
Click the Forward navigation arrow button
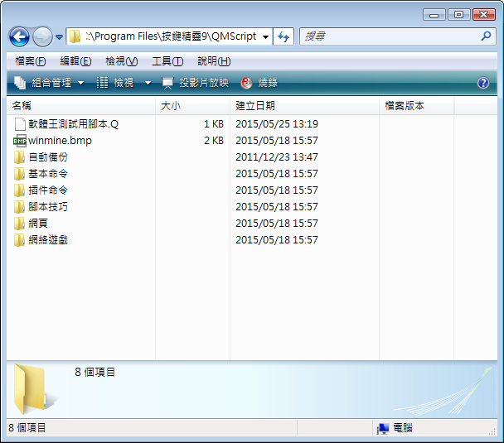(x=42, y=36)
